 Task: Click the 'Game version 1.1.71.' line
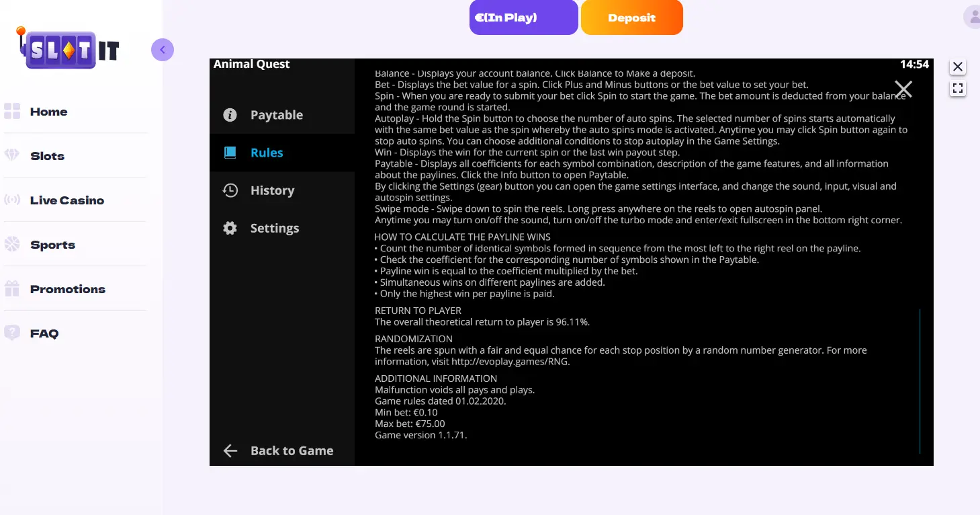pos(420,435)
